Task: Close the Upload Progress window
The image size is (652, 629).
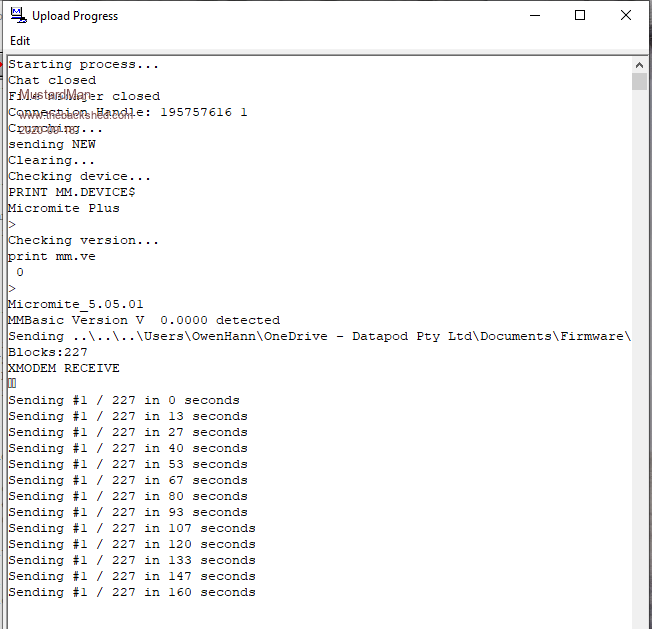Action: (625, 16)
